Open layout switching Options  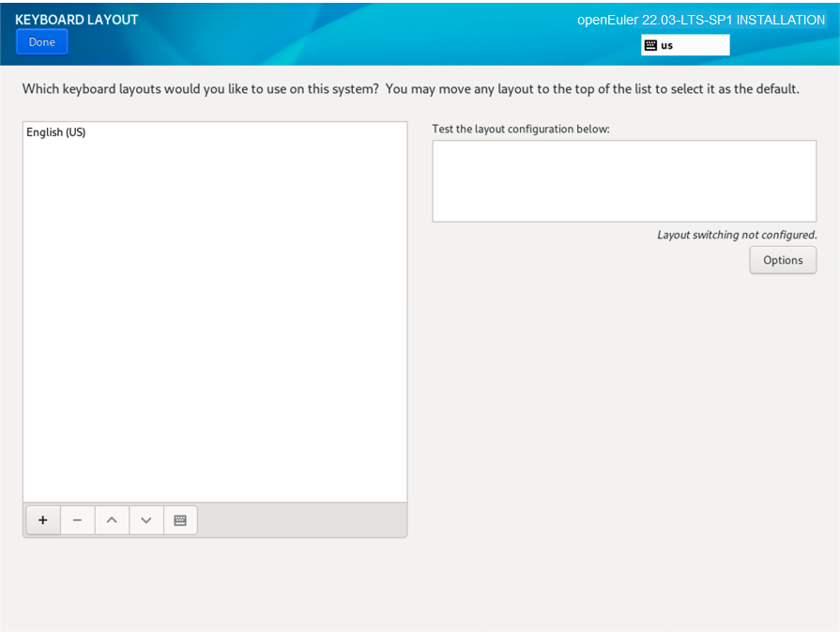tap(782, 260)
